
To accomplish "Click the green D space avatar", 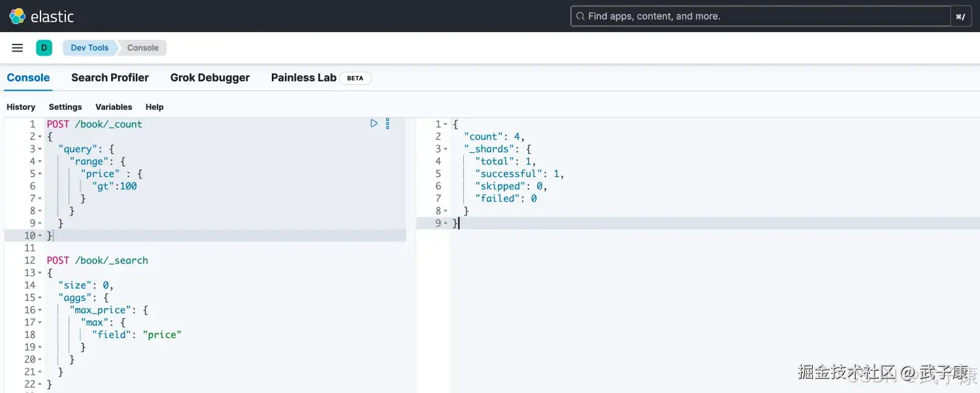I will tap(44, 48).
